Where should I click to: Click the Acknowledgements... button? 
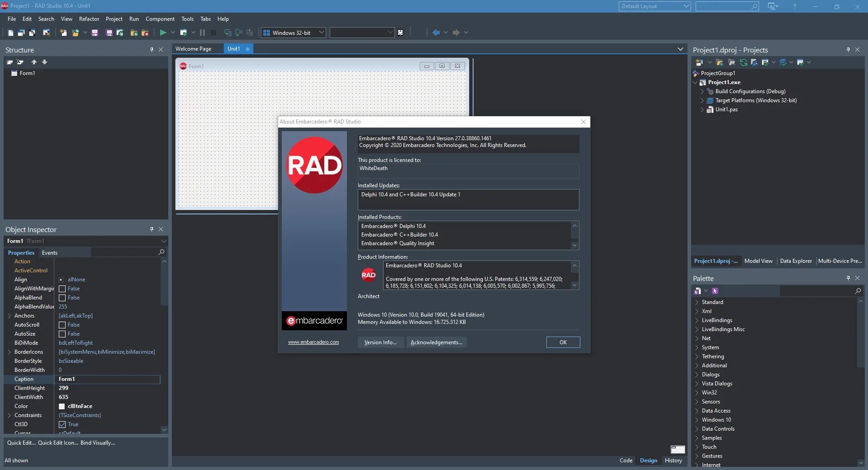436,342
